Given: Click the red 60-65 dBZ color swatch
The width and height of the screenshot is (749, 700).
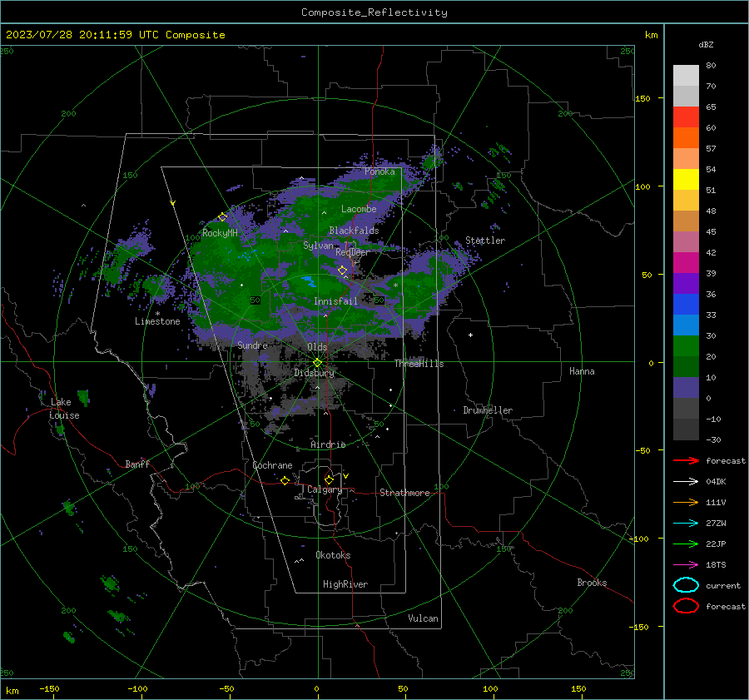Looking at the screenshot, I should pyautogui.click(x=686, y=117).
